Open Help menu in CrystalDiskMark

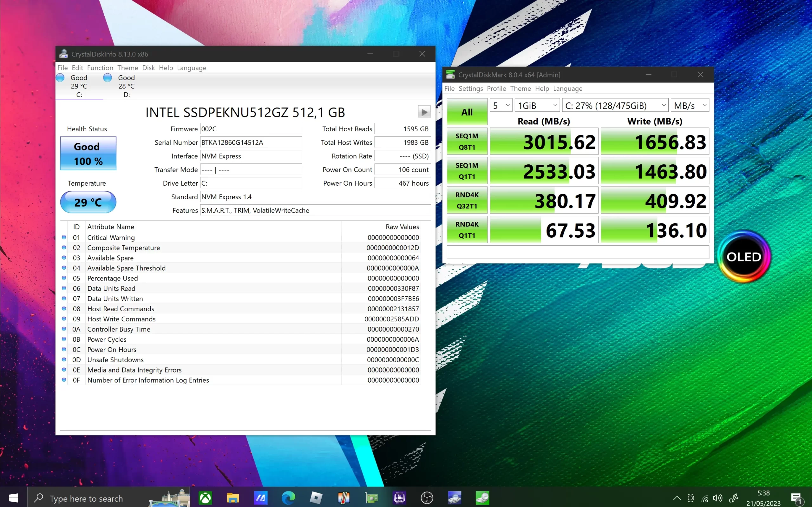point(541,89)
